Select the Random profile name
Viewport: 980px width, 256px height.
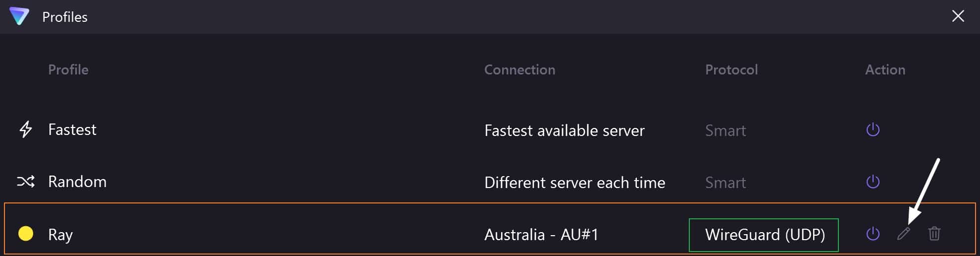[77, 182]
